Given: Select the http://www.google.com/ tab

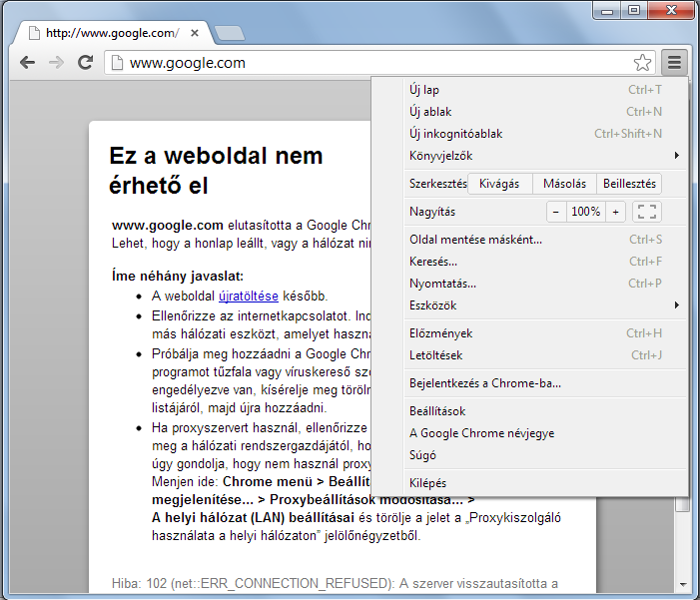Looking at the screenshot, I should coord(113,33).
